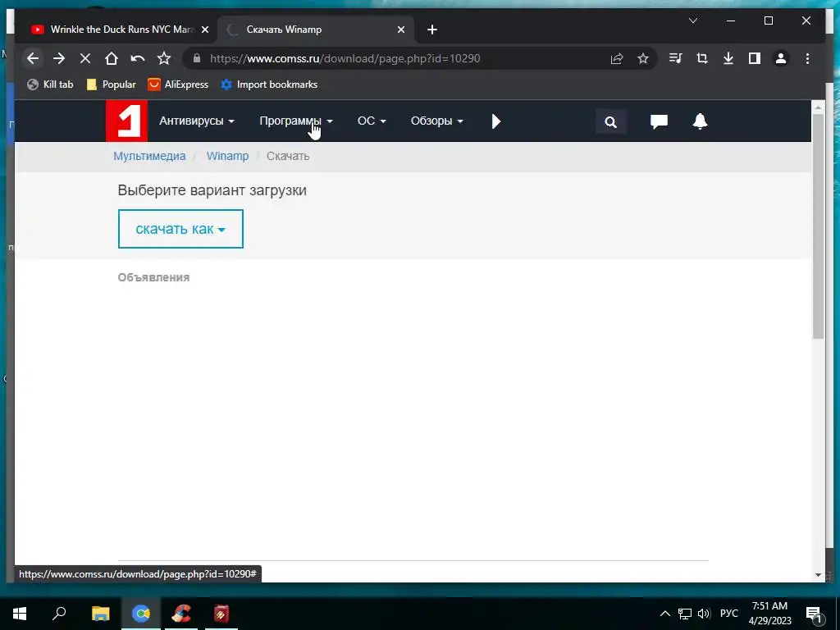The width and height of the screenshot is (840, 630).
Task: Share this page via address bar icon
Action: tap(617, 58)
